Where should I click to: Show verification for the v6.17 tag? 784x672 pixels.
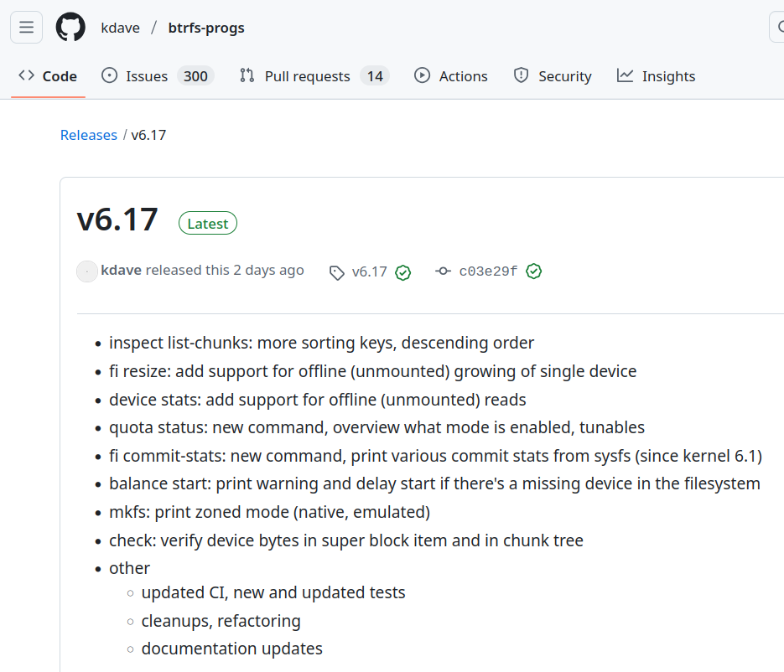[x=403, y=272]
